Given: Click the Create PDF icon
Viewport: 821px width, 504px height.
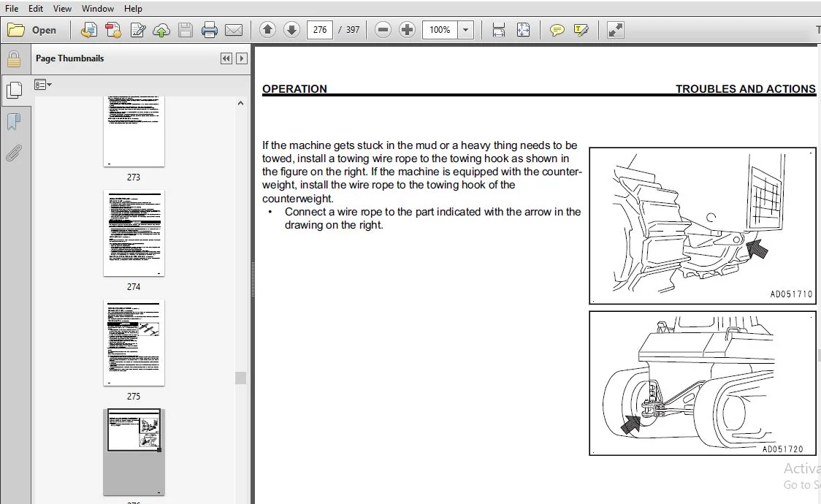Looking at the screenshot, I should (88, 30).
